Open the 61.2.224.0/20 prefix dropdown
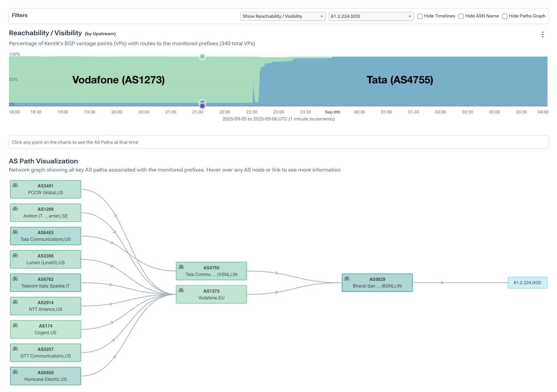557x392 pixels. click(x=371, y=16)
